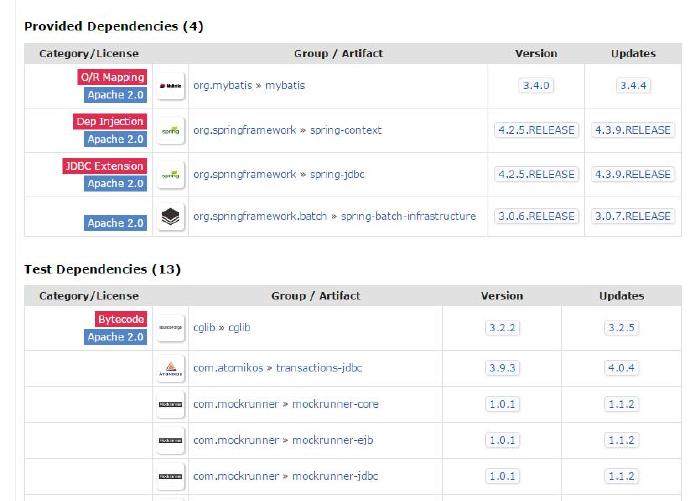Viewport: 690px width, 501px height.
Task: Open the spring-context artifact link
Action: coord(346,130)
